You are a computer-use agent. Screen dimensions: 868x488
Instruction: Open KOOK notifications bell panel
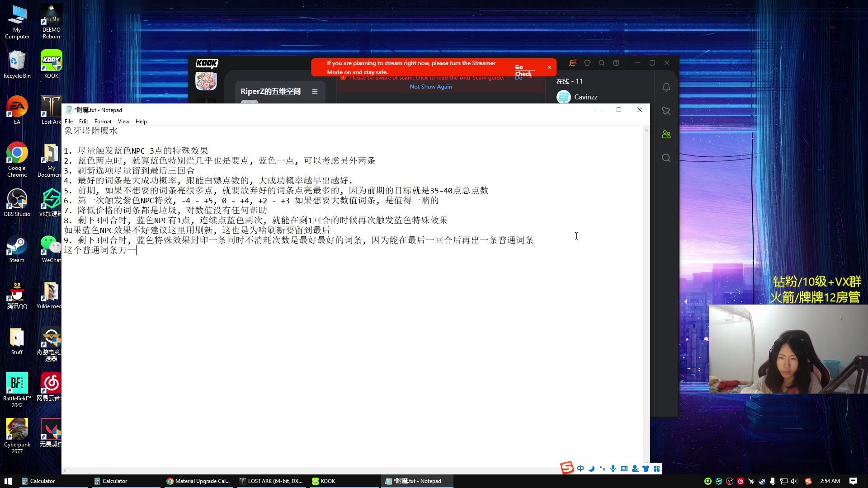(666, 87)
